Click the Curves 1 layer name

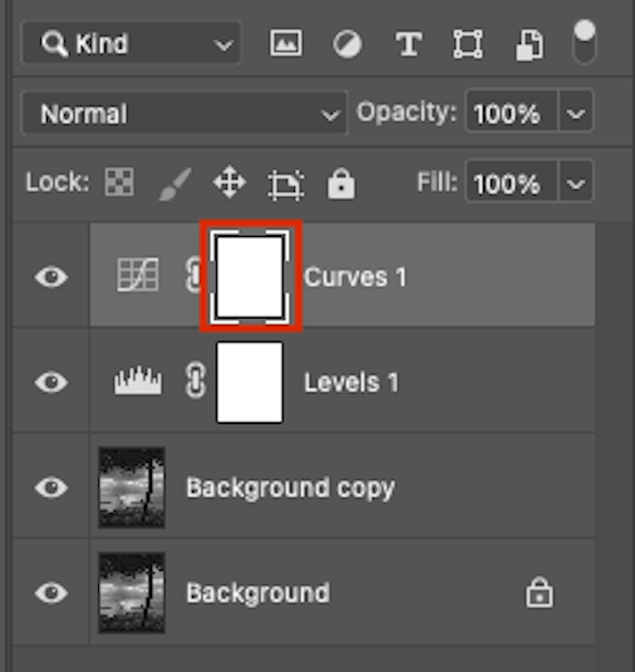point(355,276)
